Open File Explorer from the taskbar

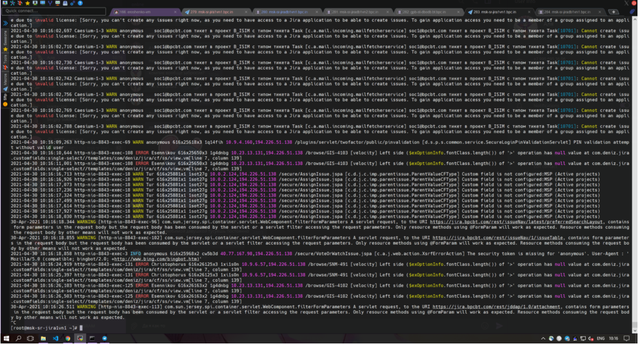pos(43,339)
